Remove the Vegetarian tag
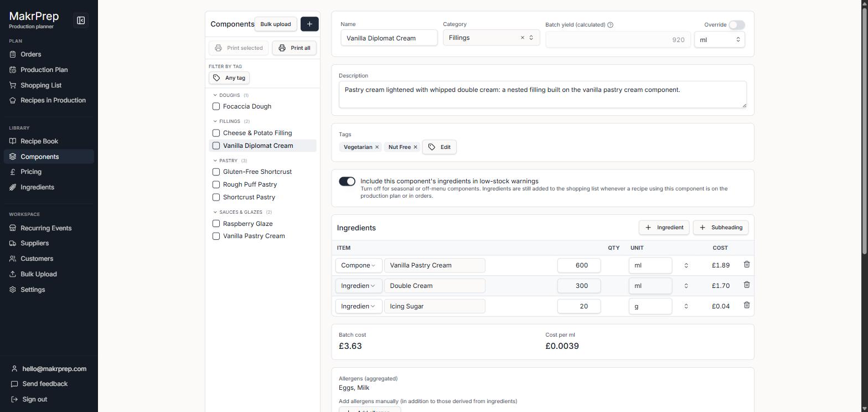Viewport: 868px width, 412px height. (377, 147)
